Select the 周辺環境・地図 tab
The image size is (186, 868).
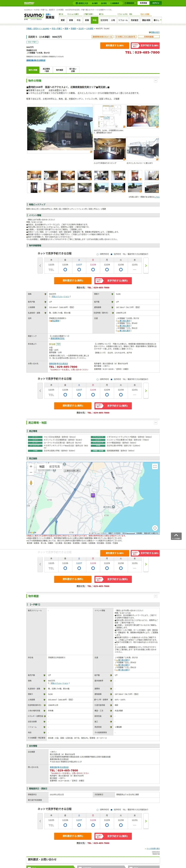point(46,70)
